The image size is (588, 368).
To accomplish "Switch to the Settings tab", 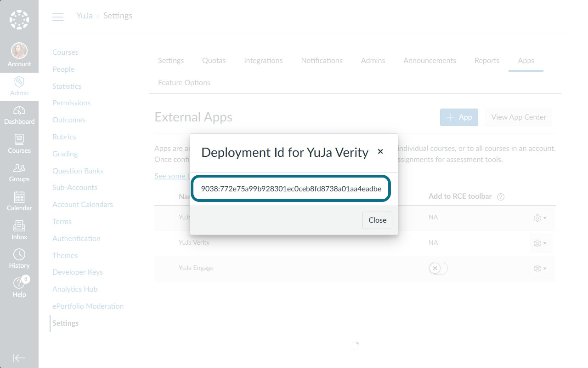I will click(x=171, y=61).
